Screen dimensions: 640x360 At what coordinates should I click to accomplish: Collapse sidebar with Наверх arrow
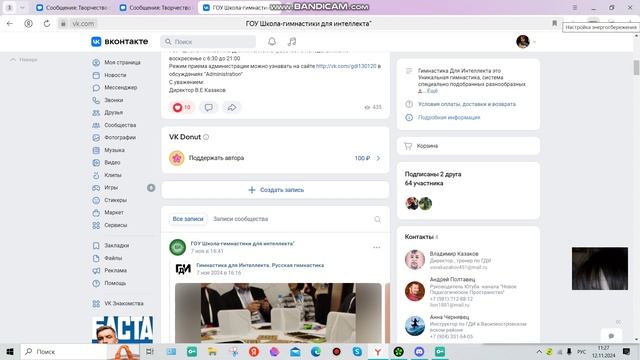pos(23,60)
